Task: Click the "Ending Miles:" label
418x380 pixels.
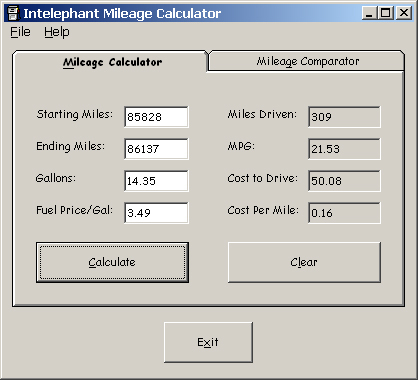Action: coord(70,146)
